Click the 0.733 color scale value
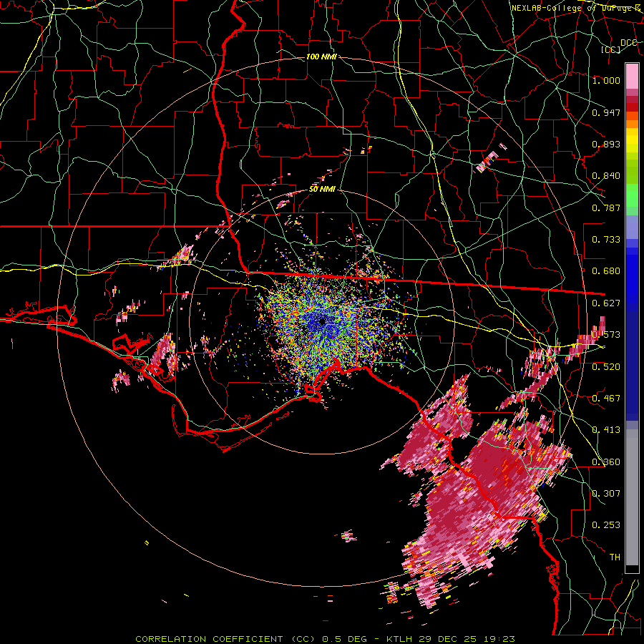The image size is (644, 644). point(606,240)
